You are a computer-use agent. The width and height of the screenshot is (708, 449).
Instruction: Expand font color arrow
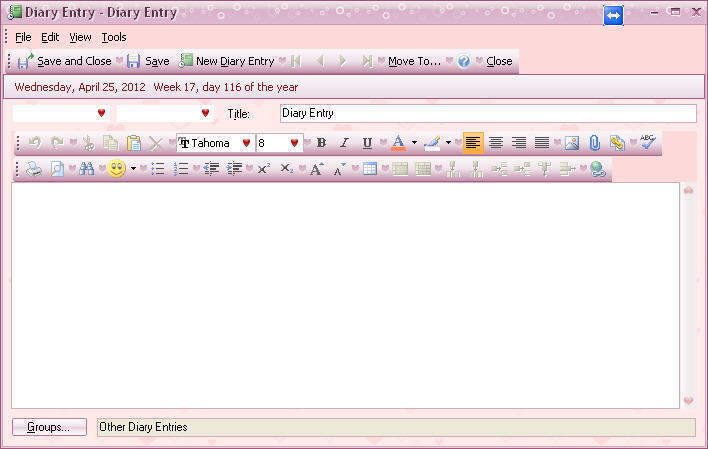[414, 143]
